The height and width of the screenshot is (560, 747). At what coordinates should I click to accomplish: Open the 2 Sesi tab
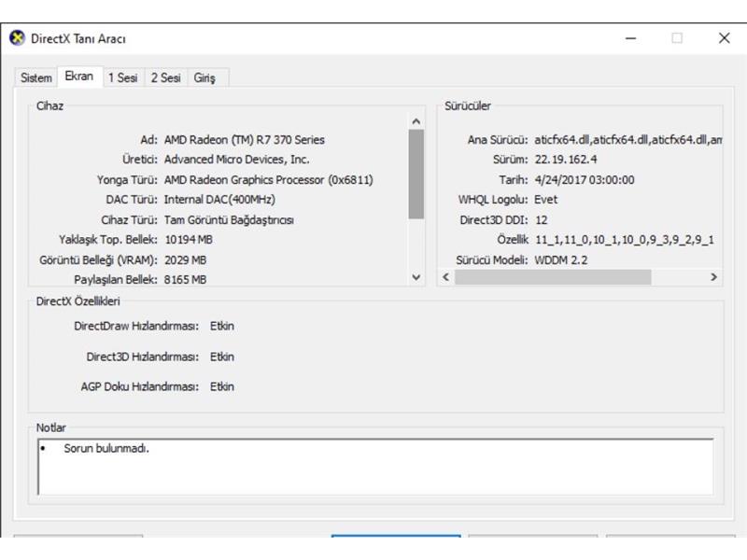(166, 77)
